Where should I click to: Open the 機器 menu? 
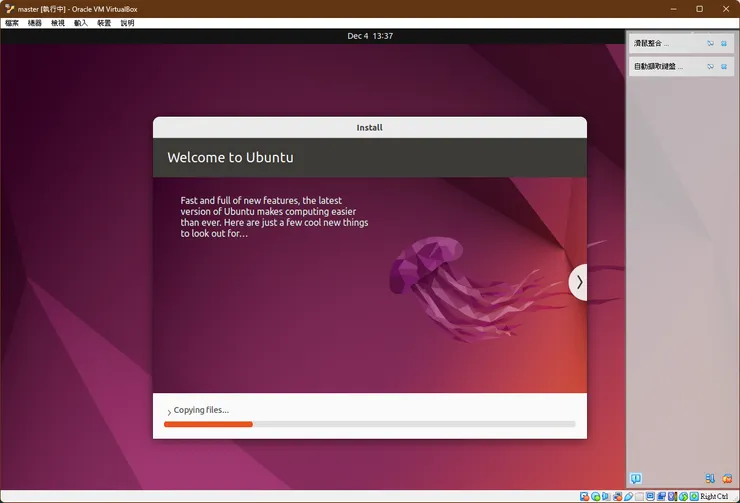(x=34, y=23)
